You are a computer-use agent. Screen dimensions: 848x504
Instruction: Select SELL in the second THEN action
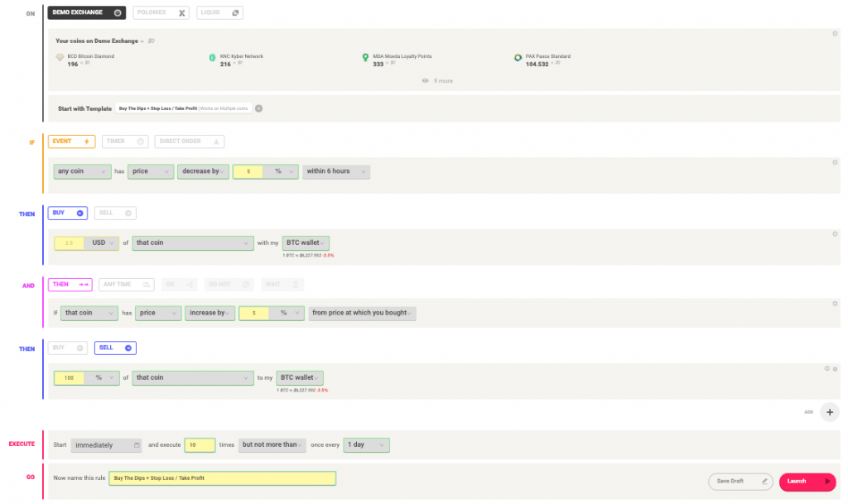click(x=115, y=348)
